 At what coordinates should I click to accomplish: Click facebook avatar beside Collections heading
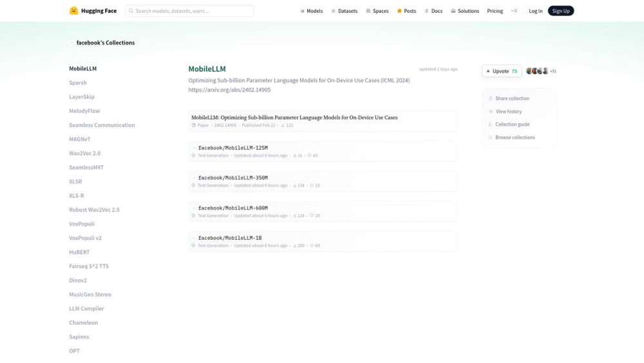click(x=72, y=43)
